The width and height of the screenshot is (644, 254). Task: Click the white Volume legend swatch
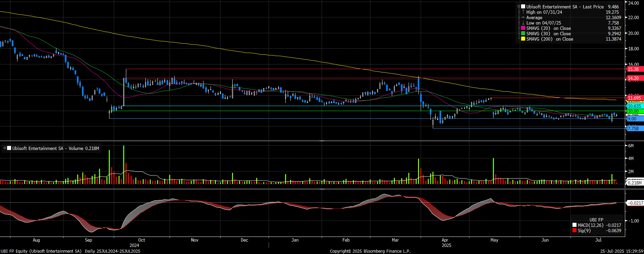(x=9, y=148)
